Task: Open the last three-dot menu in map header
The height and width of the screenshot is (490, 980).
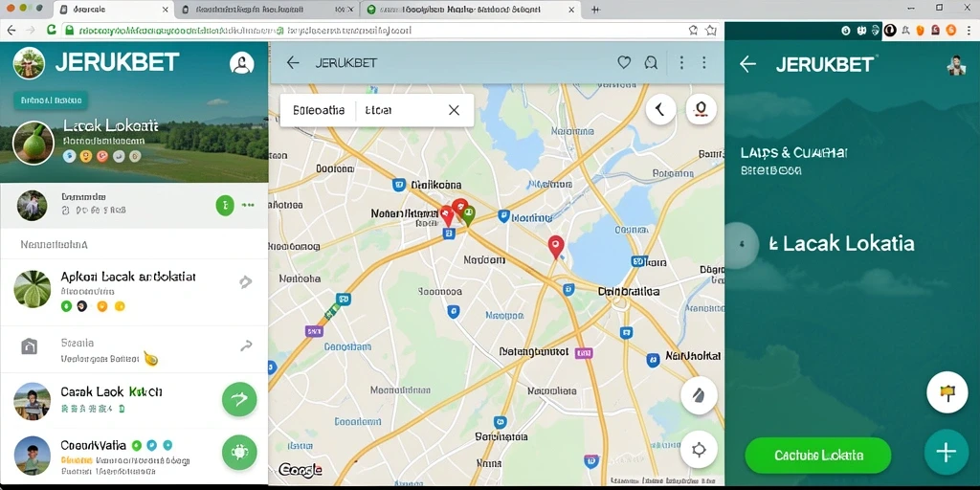Action: point(704,62)
